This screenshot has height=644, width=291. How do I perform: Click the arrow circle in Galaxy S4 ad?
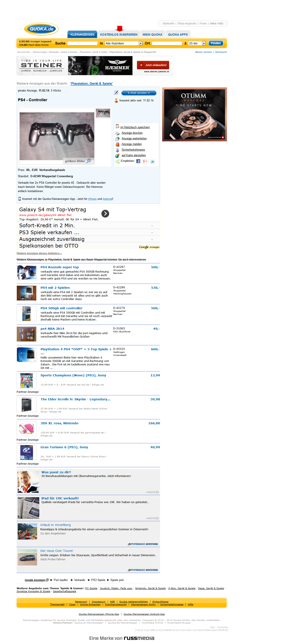[x=105, y=213]
